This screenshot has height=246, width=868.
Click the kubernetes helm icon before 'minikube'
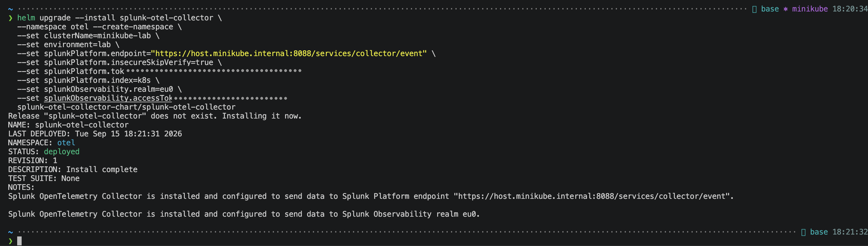coord(786,9)
